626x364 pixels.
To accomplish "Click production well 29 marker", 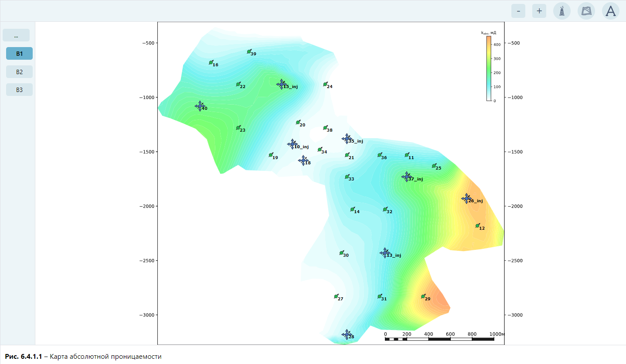I will pyautogui.click(x=423, y=296).
